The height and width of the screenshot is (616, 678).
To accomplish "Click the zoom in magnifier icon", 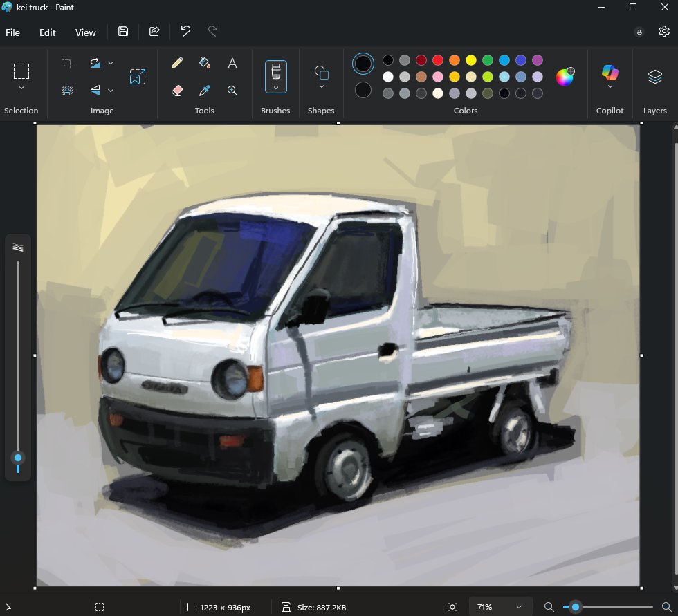I will pyautogui.click(x=667, y=607).
